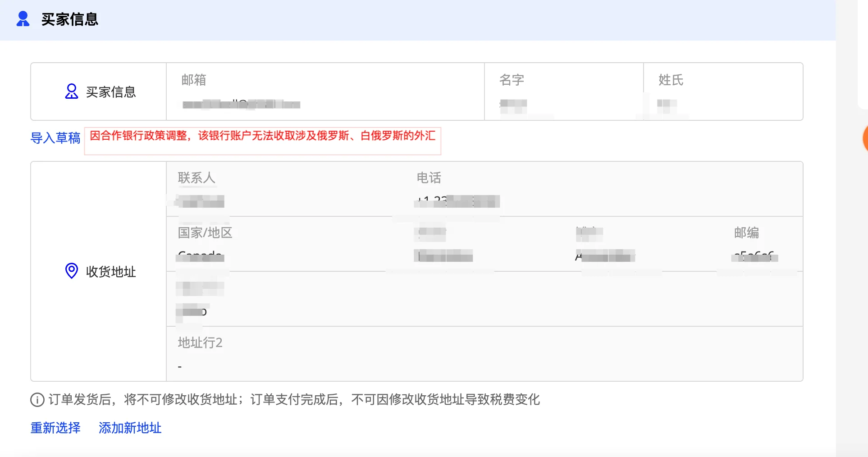Open the 导入草稿 link
This screenshot has height=457, width=868.
[55, 138]
